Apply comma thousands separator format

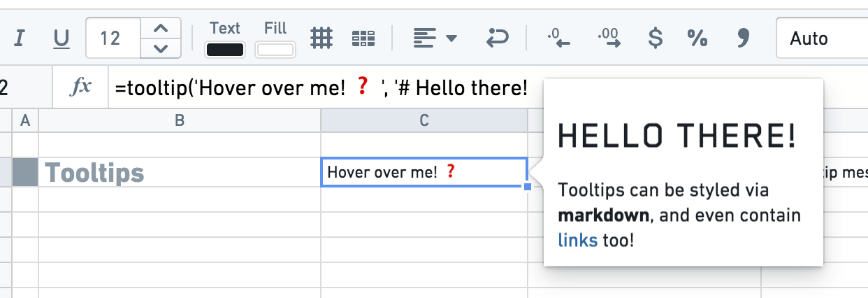point(742,38)
